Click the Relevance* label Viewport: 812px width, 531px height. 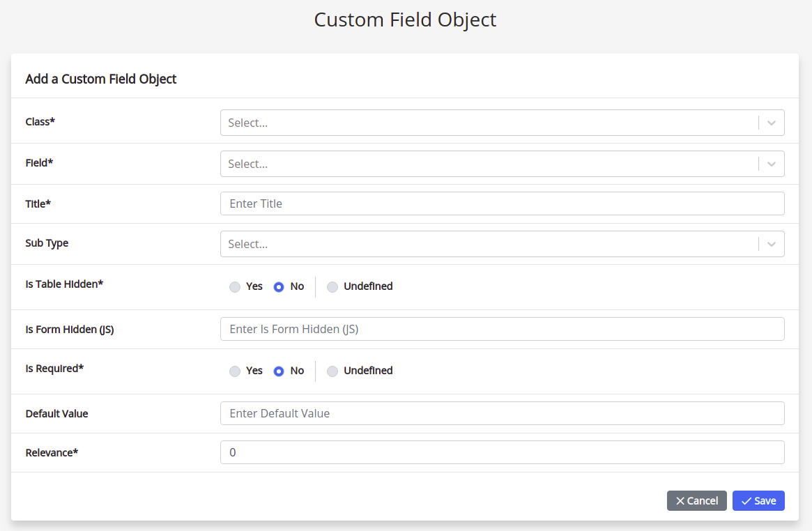pos(52,452)
